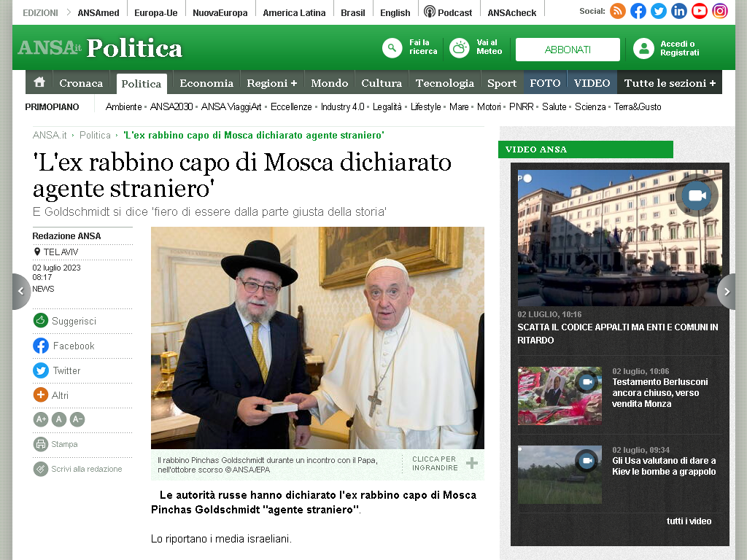747x560 pixels.
Task: Expand Tutte le sezioni + menu
Action: [670, 83]
